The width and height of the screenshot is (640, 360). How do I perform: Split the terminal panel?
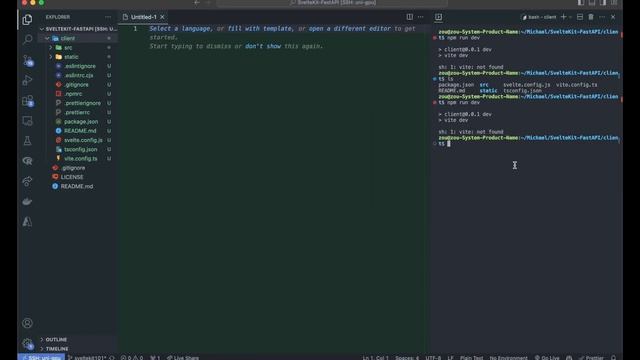(580, 17)
